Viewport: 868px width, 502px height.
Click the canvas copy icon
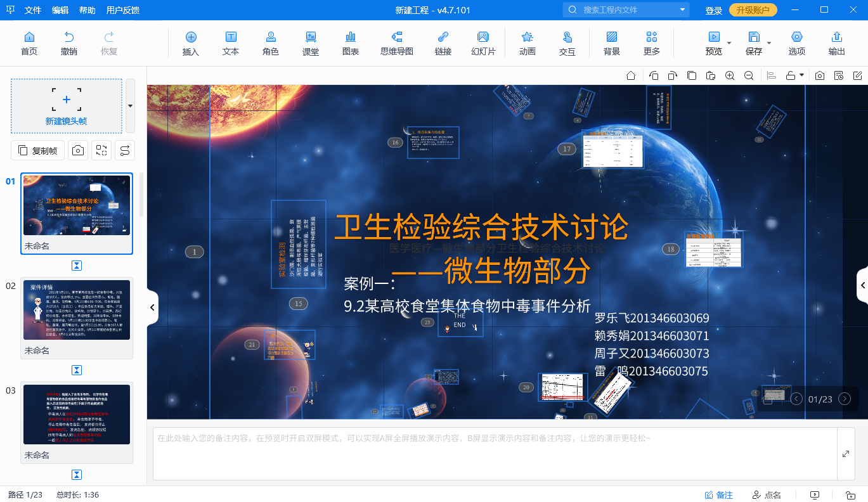pyautogui.click(x=692, y=75)
